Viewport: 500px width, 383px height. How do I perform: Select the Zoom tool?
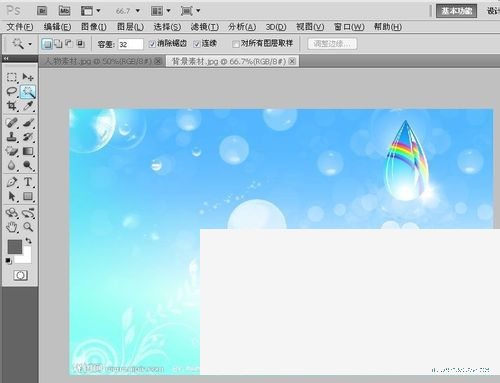click(x=28, y=227)
